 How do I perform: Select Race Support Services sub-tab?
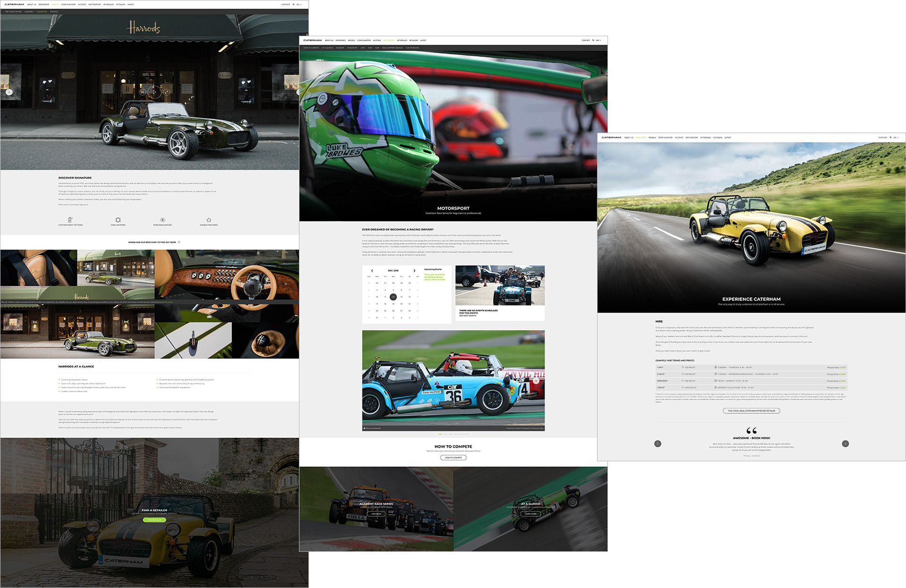393,48
